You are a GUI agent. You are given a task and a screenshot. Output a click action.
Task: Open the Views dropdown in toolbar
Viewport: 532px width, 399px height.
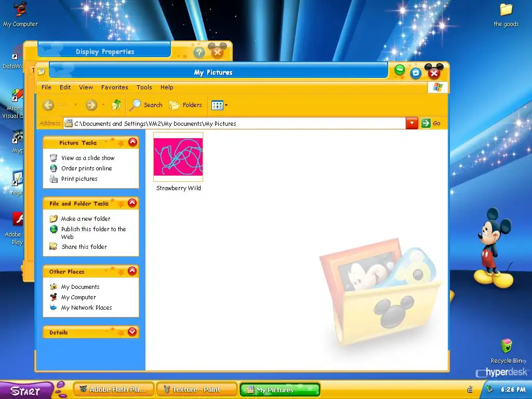pos(220,105)
